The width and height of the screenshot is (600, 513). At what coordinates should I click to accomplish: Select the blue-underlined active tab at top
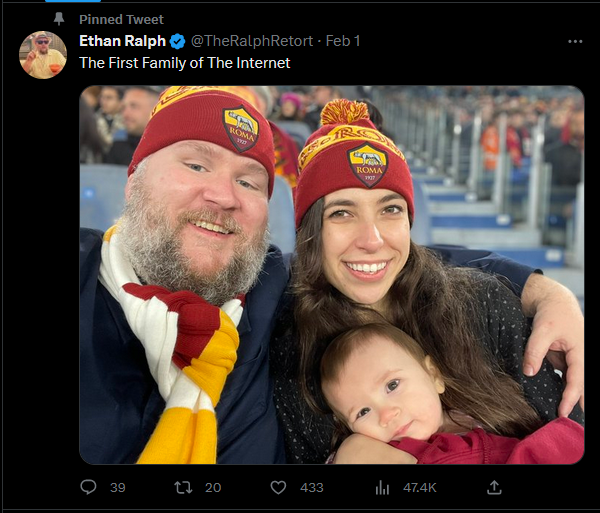(x=73, y=1)
